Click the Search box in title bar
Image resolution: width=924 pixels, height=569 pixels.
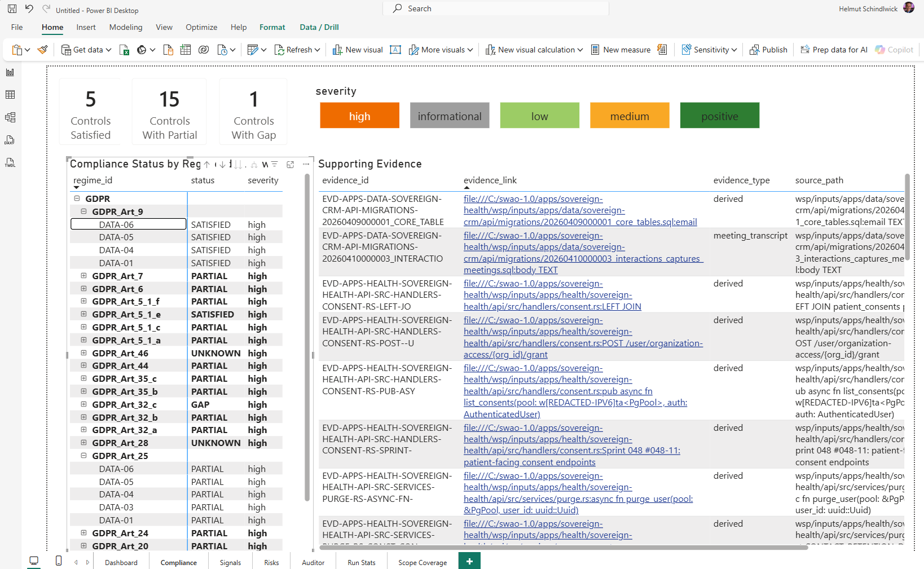496,8
